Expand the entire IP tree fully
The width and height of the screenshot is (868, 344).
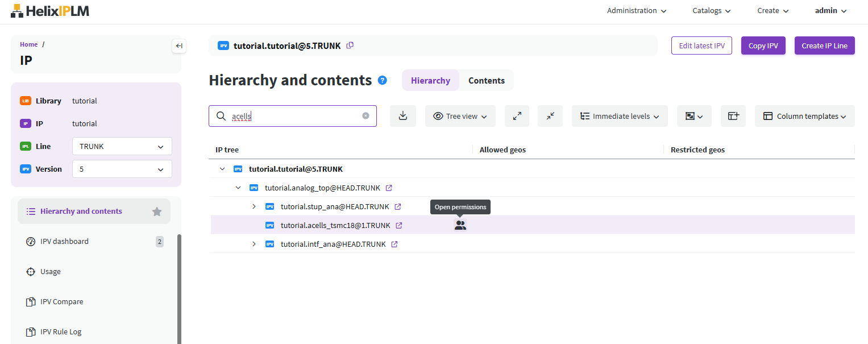click(x=517, y=116)
